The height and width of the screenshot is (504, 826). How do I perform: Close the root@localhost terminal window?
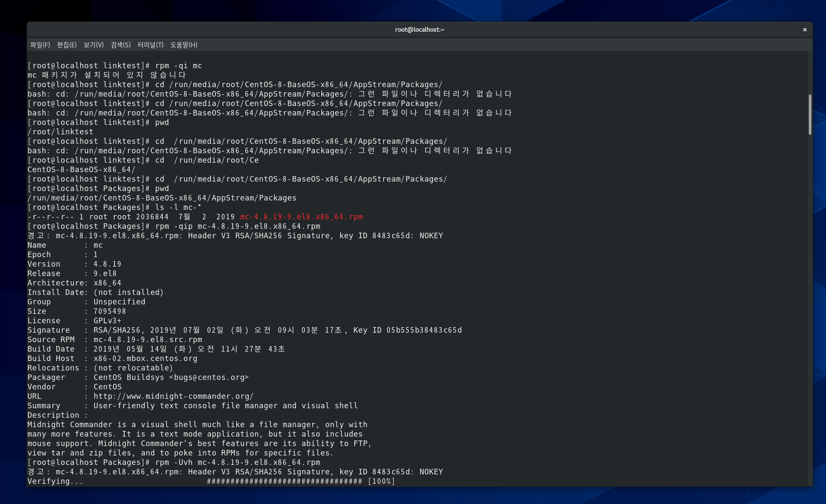(x=805, y=30)
